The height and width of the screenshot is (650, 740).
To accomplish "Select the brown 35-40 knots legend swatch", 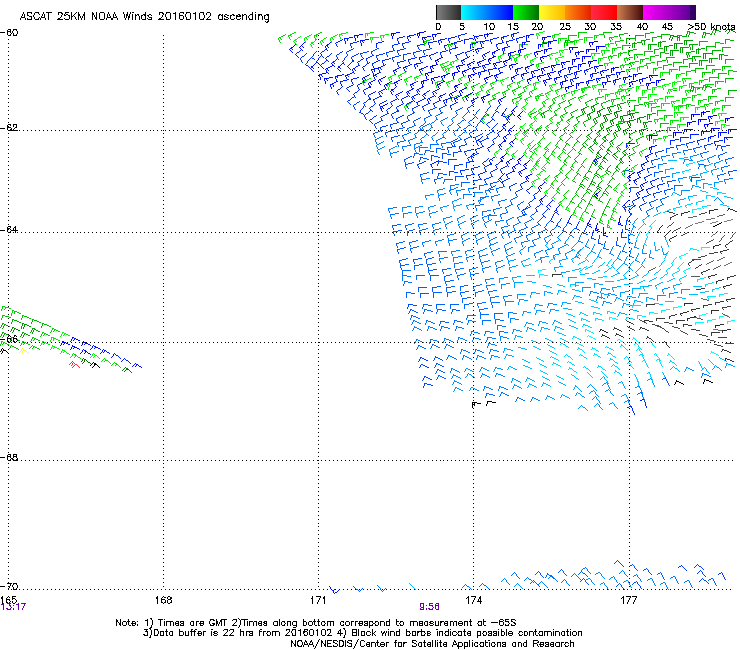I will click(630, 12).
